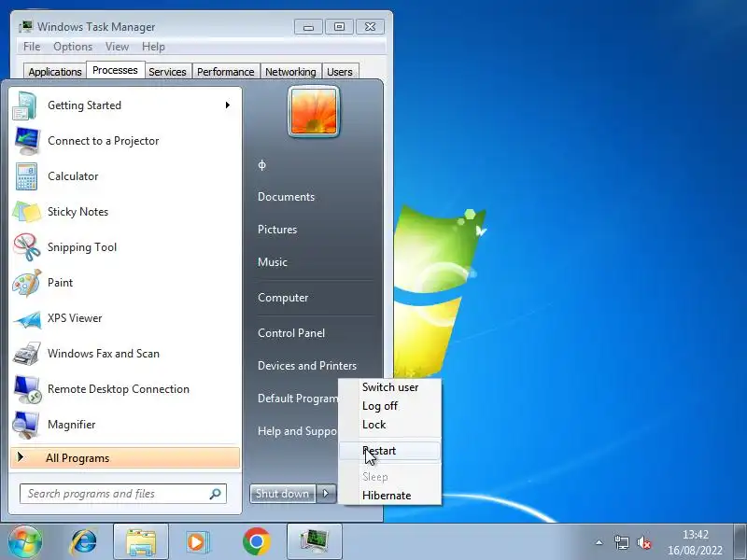This screenshot has width=747, height=560.
Task: Open Google Chrome from taskbar
Action: click(256, 541)
